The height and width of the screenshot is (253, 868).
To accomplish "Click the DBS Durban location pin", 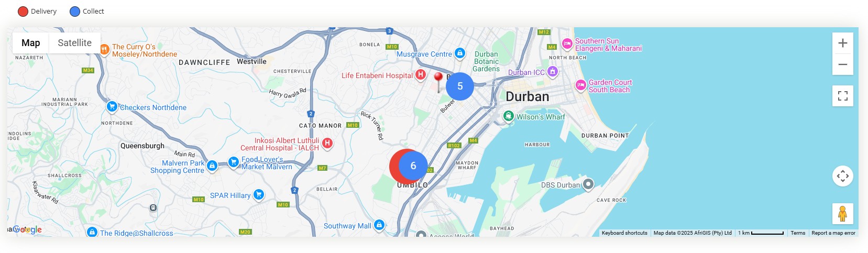I will tap(588, 184).
